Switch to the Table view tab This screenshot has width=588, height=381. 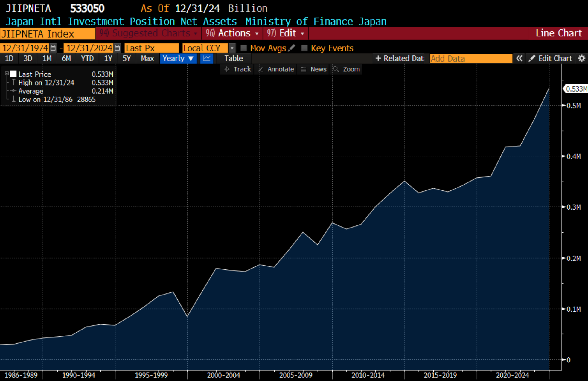tap(233, 58)
